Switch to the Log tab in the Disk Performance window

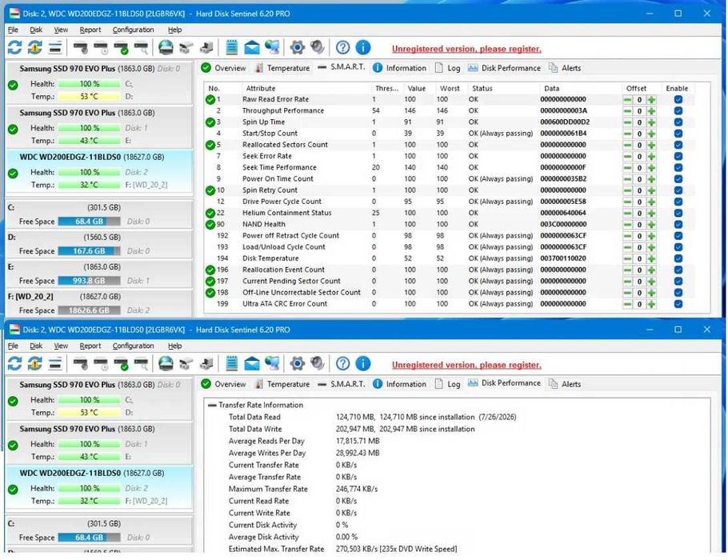pos(447,384)
